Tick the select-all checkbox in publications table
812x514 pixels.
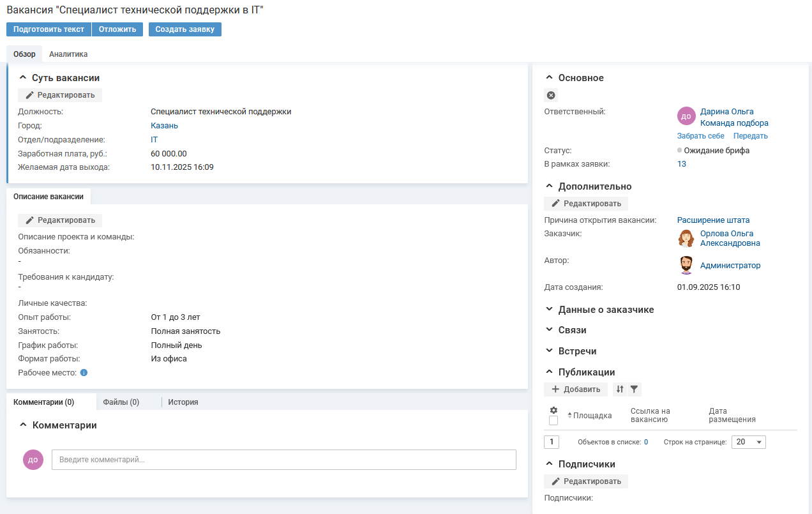coord(553,421)
